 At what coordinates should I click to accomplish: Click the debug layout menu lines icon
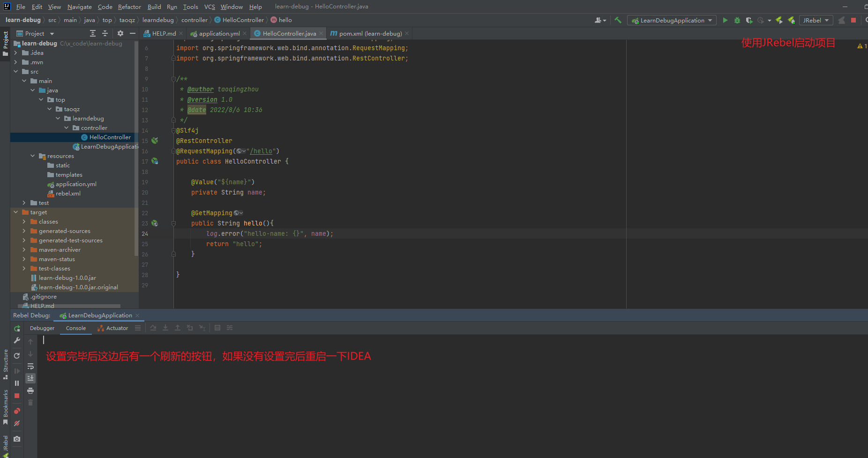[x=138, y=328]
